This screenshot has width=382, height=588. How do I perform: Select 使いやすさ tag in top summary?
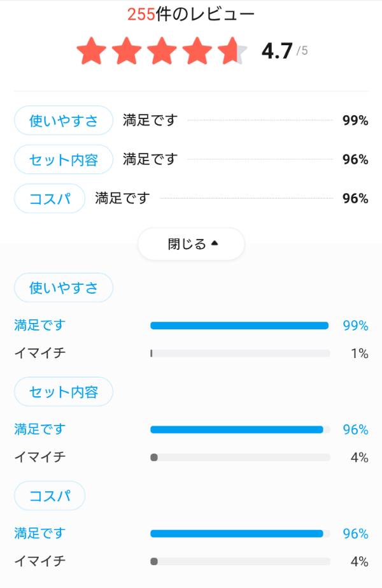[x=64, y=120]
